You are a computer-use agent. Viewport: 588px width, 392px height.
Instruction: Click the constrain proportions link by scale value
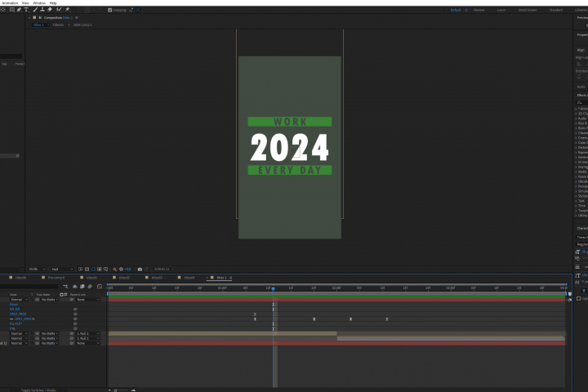(11, 318)
